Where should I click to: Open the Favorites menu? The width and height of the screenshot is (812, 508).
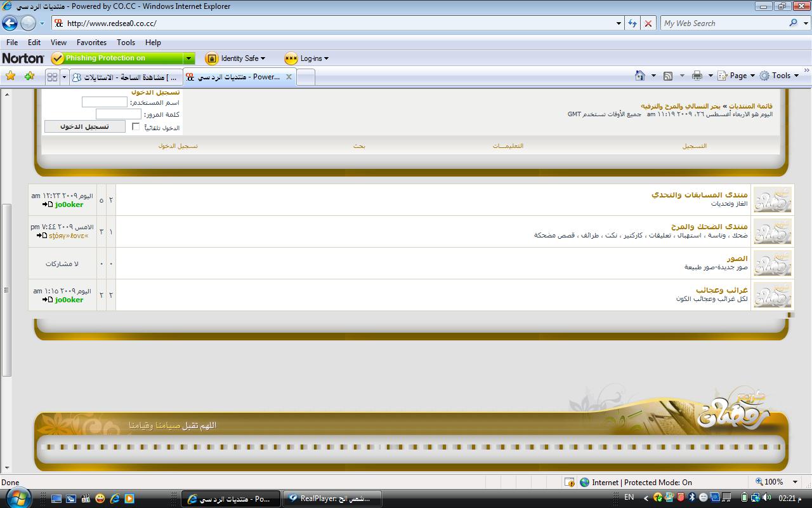coord(91,43)
